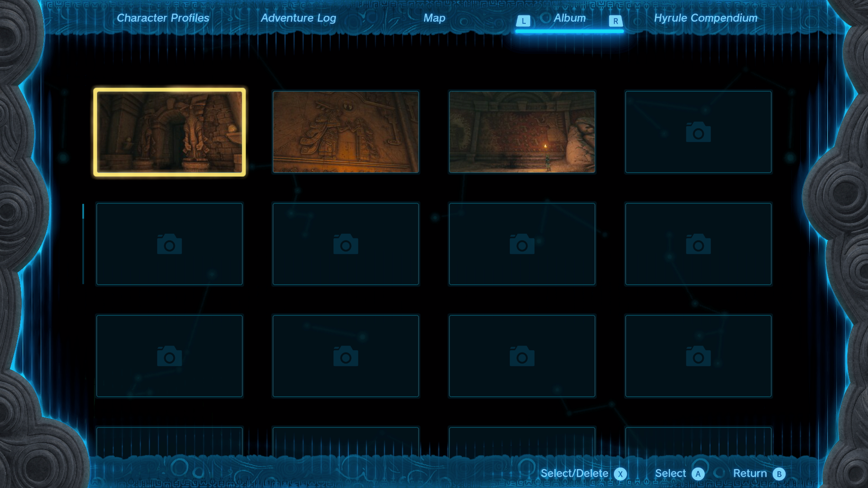
Task: Go to the Hyrule Compendium tab
Action: [705, 18]
